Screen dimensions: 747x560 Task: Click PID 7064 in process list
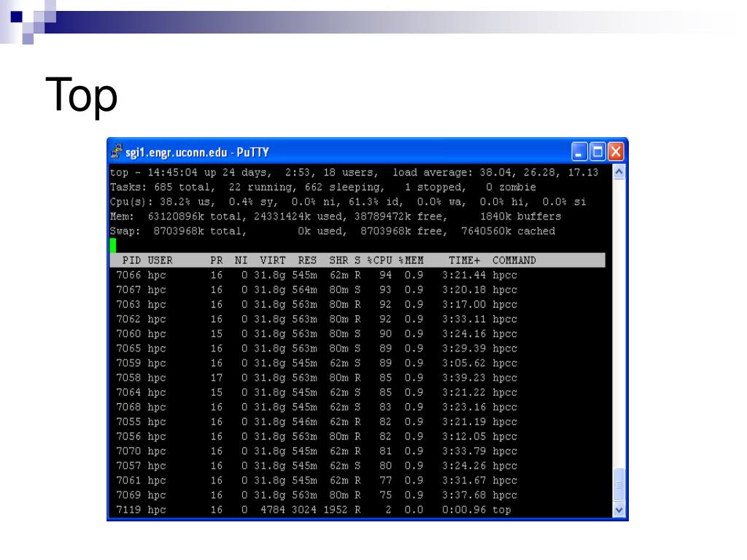point(128,392)
